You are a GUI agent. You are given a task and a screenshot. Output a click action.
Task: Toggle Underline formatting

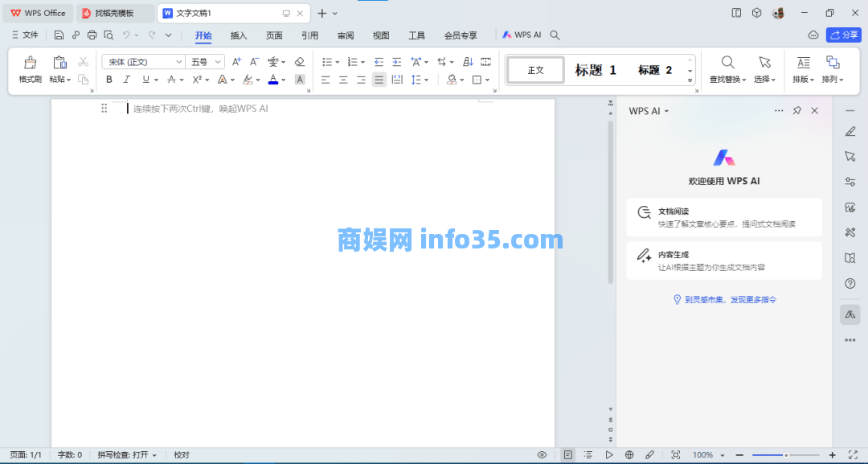tap(145, 80)
